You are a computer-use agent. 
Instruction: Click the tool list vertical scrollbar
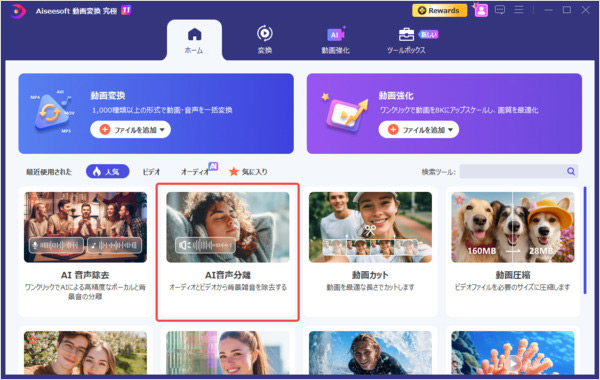pos(585,240)
